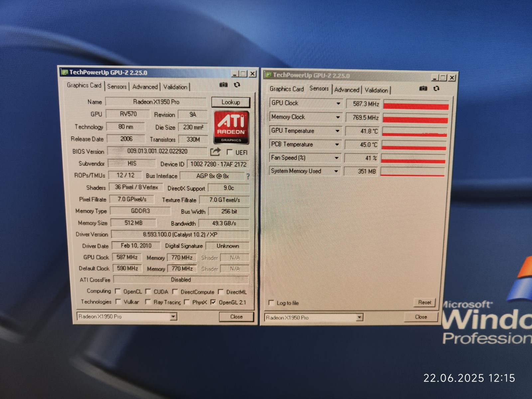Image resolution: width=532 pixels, height=399 pixels.
Task: Open Advanced tab in left window
Action: [145, 87]
